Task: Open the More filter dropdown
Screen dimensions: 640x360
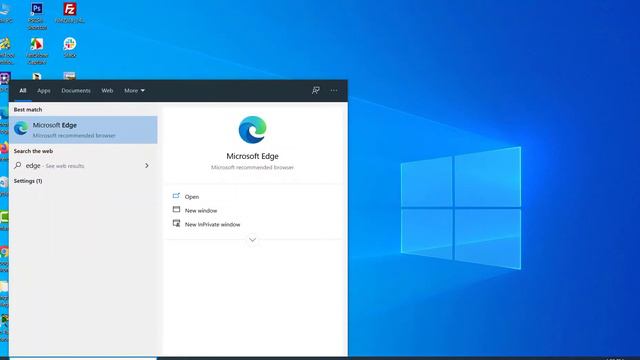Action: pos(134,91)
